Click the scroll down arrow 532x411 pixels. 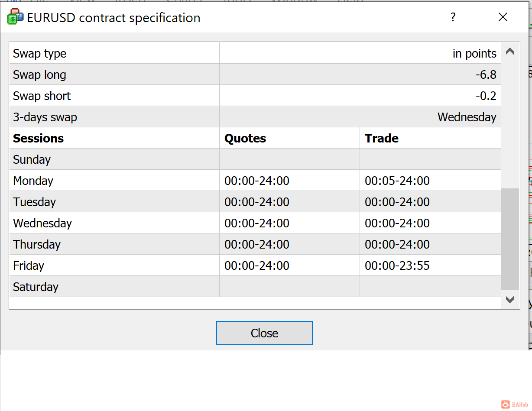tap(510, 300)
